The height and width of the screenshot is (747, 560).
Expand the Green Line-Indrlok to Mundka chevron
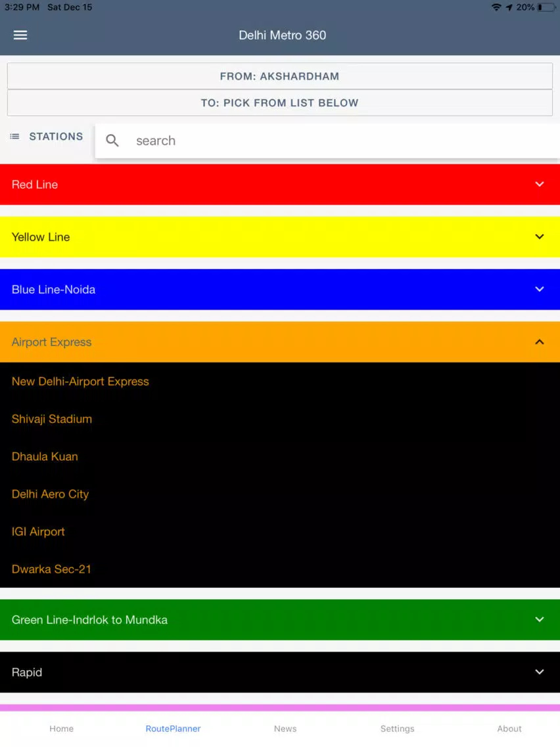539,619
